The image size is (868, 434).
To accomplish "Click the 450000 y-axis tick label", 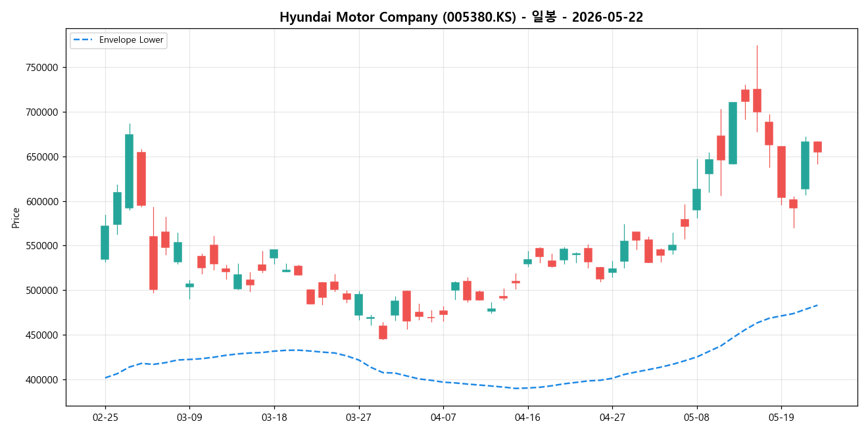I will (43, 335).
